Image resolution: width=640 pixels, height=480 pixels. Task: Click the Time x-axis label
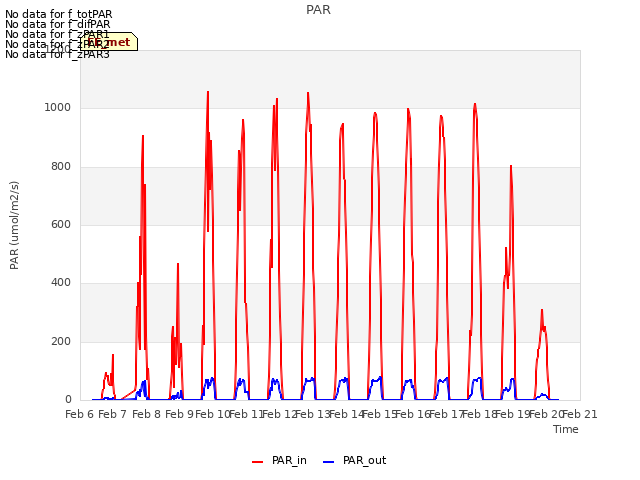tap(566, 429)
